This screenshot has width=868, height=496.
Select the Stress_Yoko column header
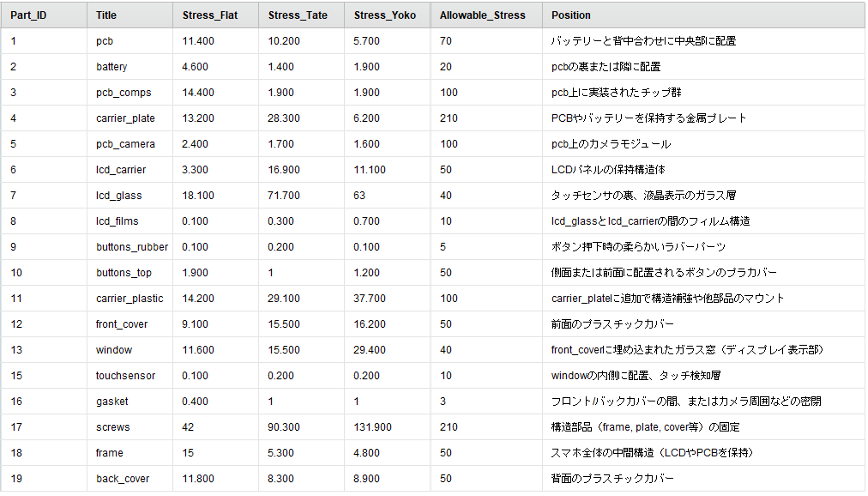point(387,15)
